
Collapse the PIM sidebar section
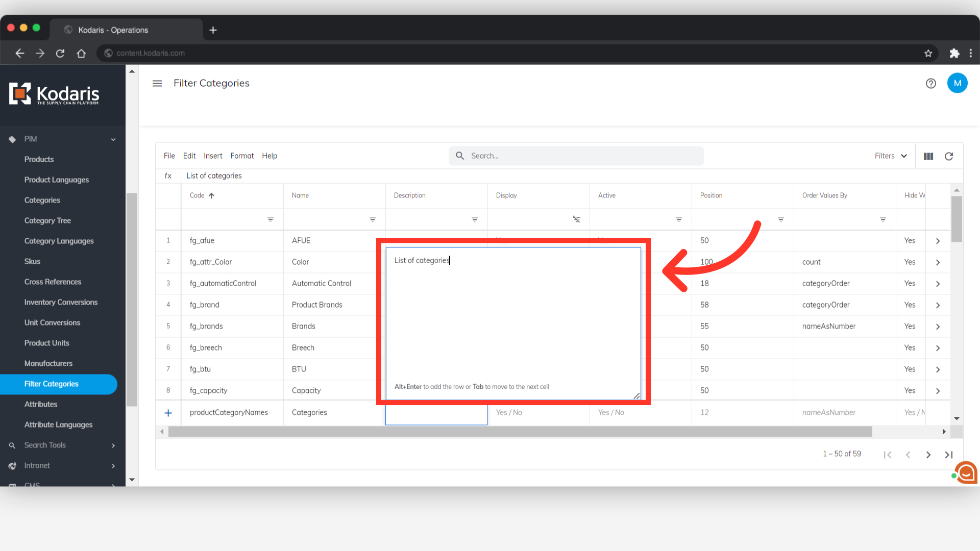pos(113,139)
